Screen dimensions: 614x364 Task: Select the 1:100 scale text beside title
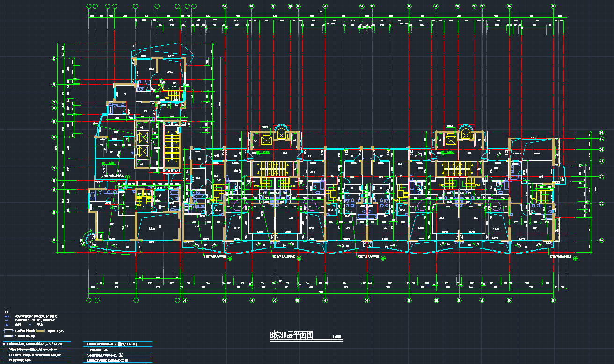336,336
